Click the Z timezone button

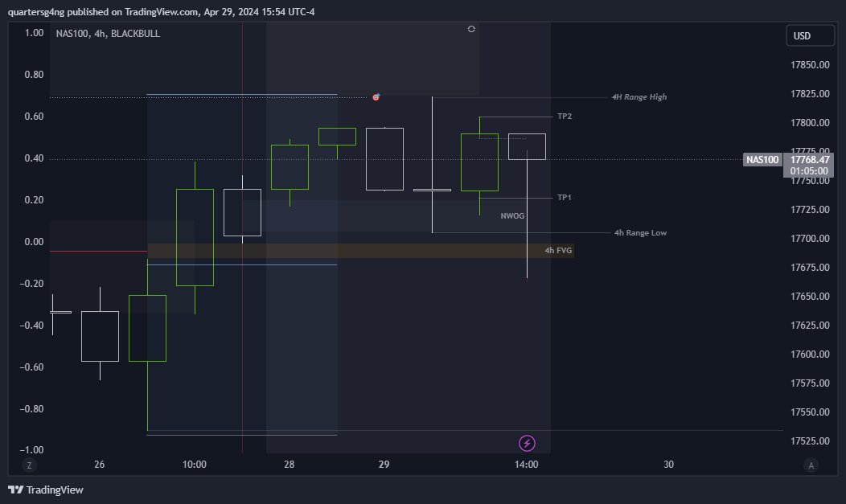[29, 465]
